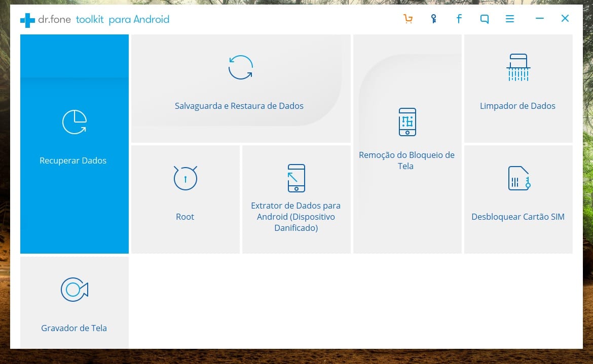The height and width of the screenshot is (364, 593).
Task: Click the registration key icon
Action: [x=434, y=19]
